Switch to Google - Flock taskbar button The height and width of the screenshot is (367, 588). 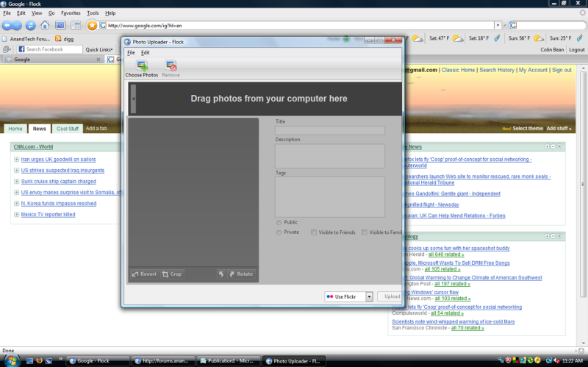click(99, 360)
